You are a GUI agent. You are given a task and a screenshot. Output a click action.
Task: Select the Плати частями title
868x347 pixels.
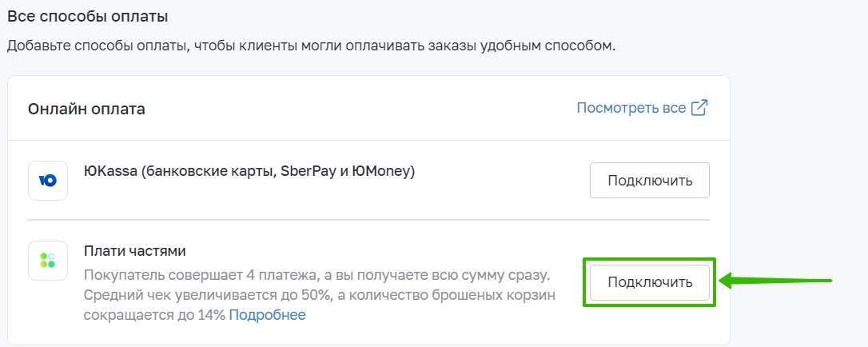tap(135, 251)
